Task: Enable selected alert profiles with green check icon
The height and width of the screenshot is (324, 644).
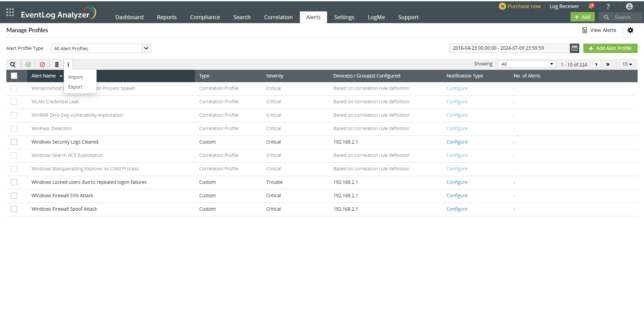Action: point(28,64)
